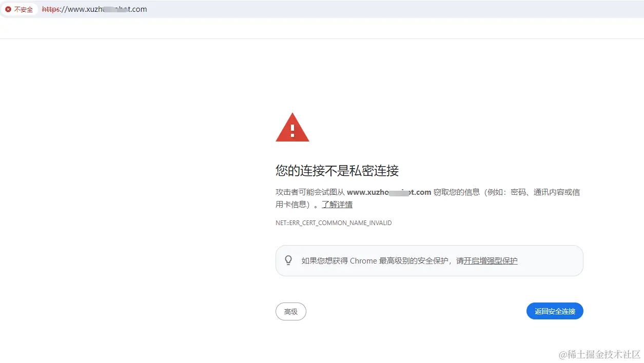This screenshot has height=363, width=644.
Task: Click the struck-through https text in the address bar
Action: [49, 9]
